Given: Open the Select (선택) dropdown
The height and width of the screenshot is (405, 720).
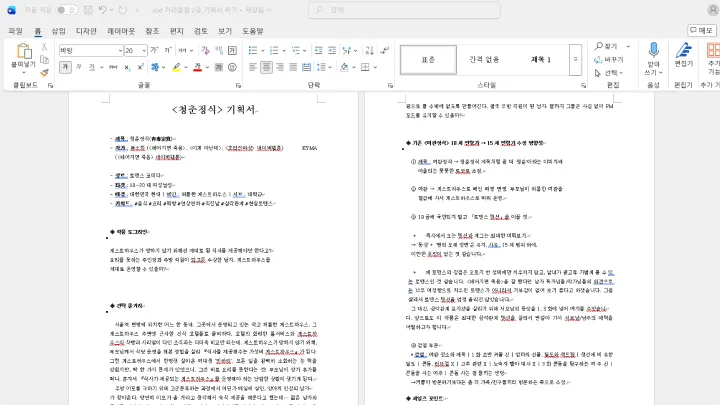Looking at the screenshot, I should 609,73.
